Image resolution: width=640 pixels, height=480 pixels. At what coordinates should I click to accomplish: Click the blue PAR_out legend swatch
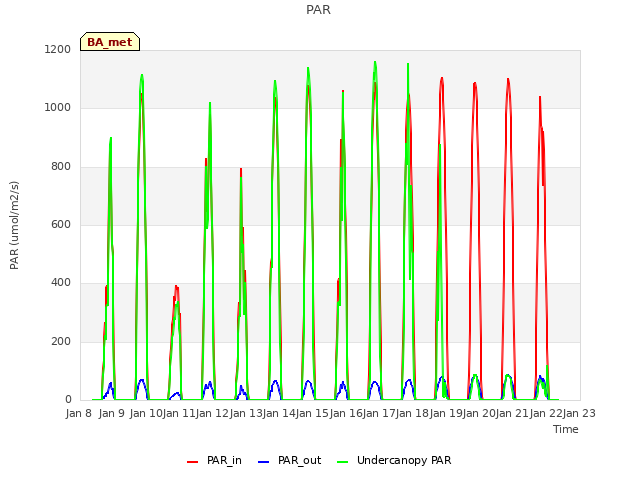point(264,462)
